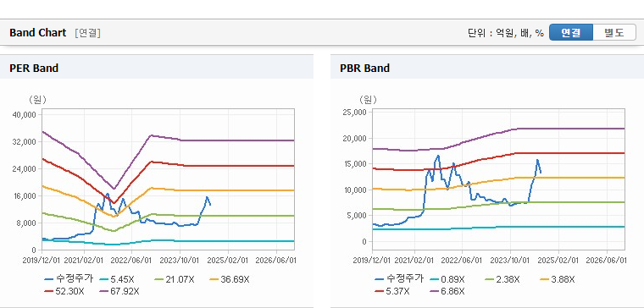Click 40,000 on PER Band y-axis
Image resolution: width=644 pixels, height=308 pixels.
25,114
